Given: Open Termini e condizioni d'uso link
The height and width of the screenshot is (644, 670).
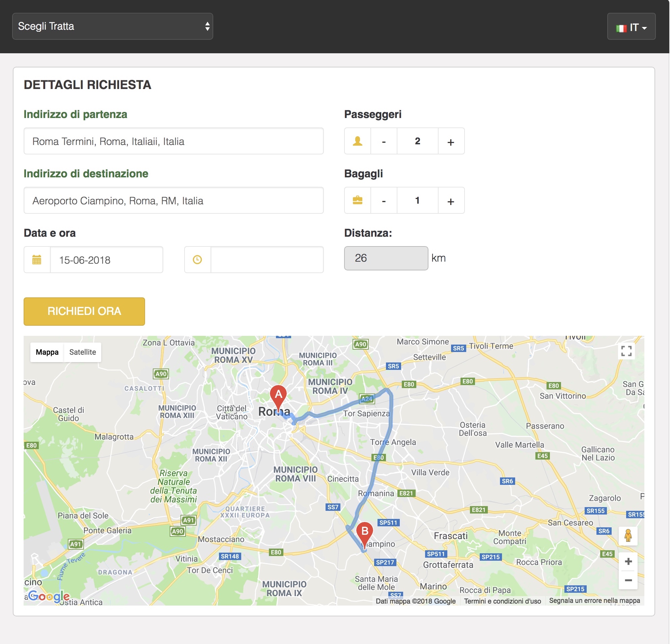Looking at the screenshot, I should click(x=503, y=601).
